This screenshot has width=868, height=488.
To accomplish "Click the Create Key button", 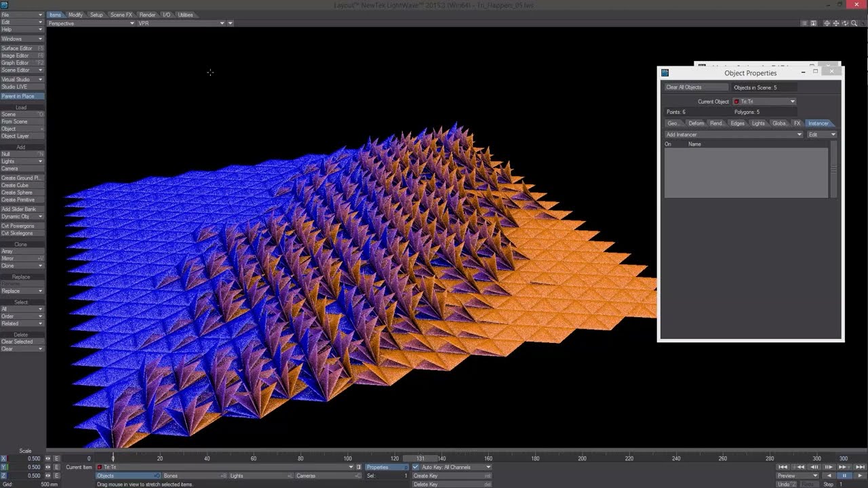I will click(452, 476).
